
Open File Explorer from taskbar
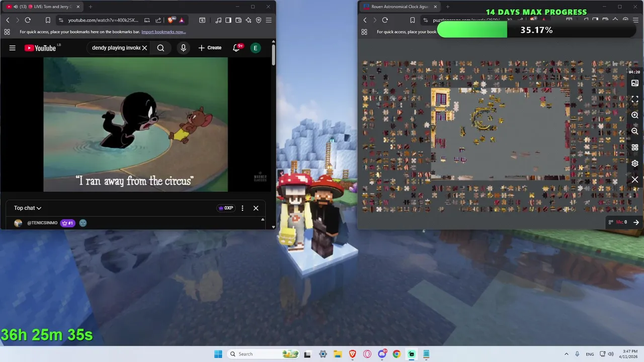(x=338, y=354)
